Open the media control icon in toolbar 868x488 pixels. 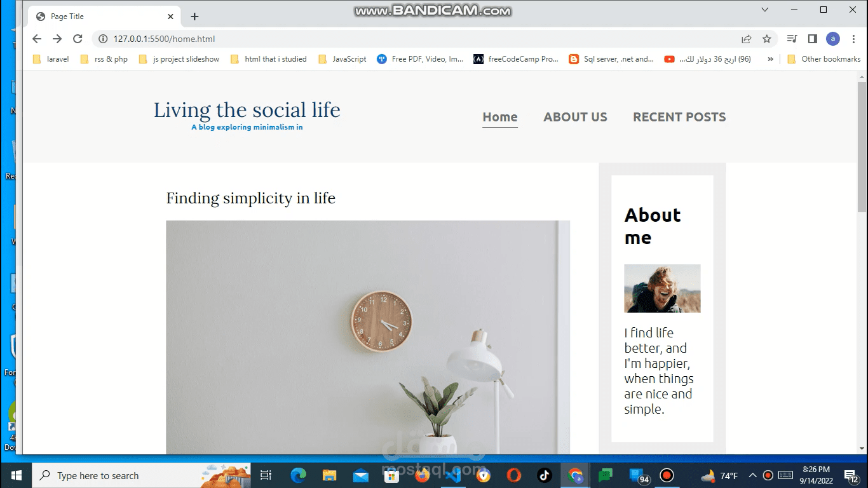click(x=792, y=39)
